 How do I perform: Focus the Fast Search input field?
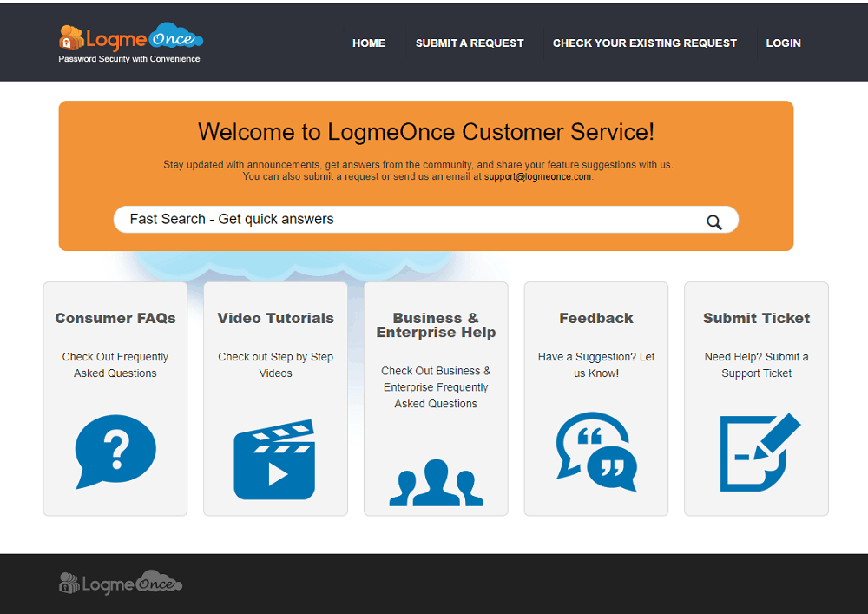tap(425, 219)
